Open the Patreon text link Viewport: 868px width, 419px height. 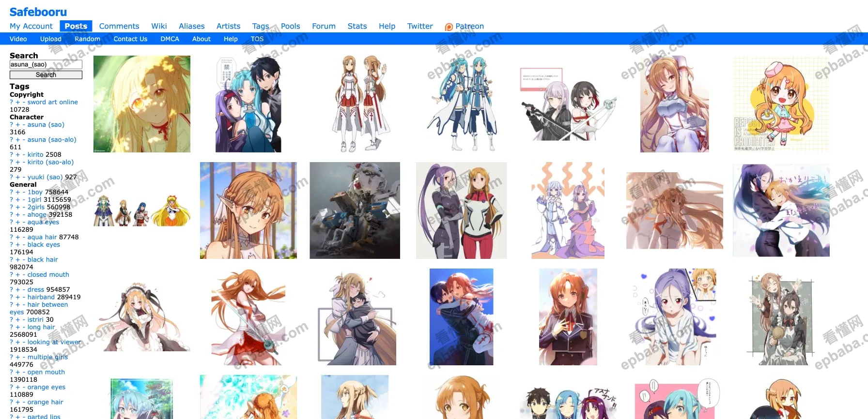pyautogui.click(x=469, y=26)
